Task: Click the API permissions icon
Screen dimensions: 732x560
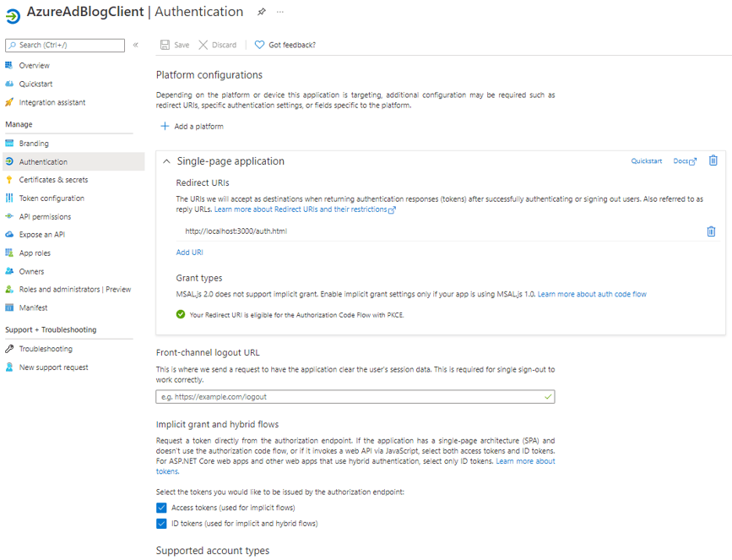Action: [x=9, y=216]
